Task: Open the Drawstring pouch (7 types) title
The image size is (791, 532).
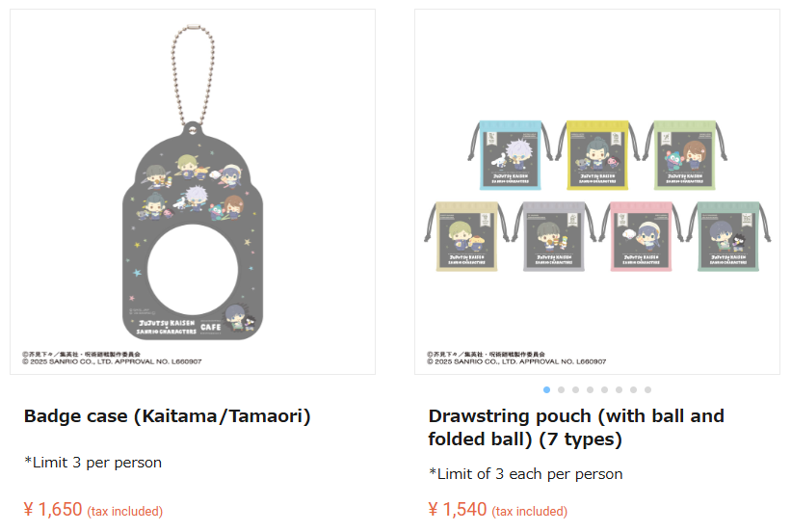Action: pyautogui.click(x=575, y=428)
